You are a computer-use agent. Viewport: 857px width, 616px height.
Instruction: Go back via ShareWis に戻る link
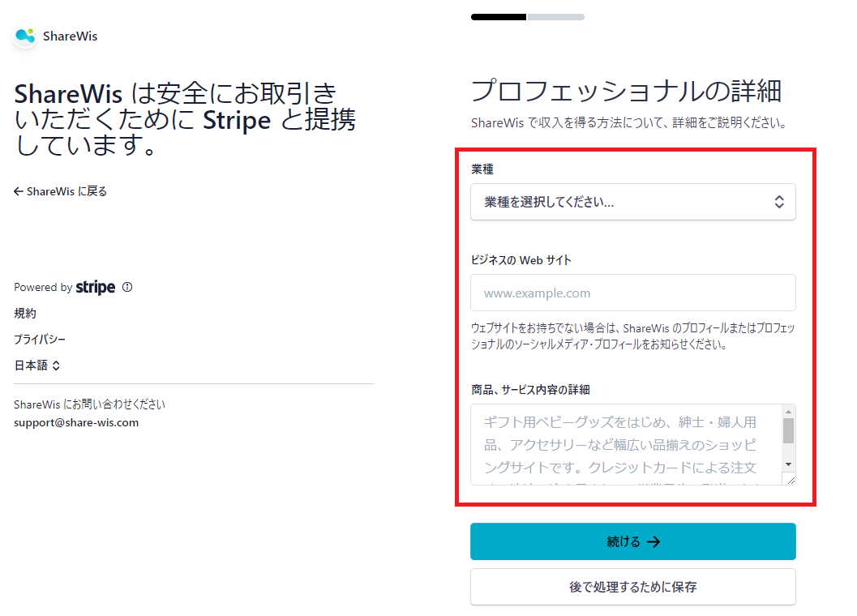point(60,191)
